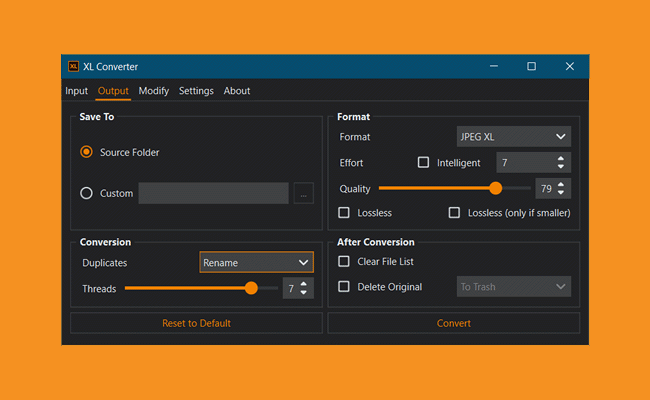Increase Effort with the up arrow
Screen dimensions: 650x400
pos(560,158)
